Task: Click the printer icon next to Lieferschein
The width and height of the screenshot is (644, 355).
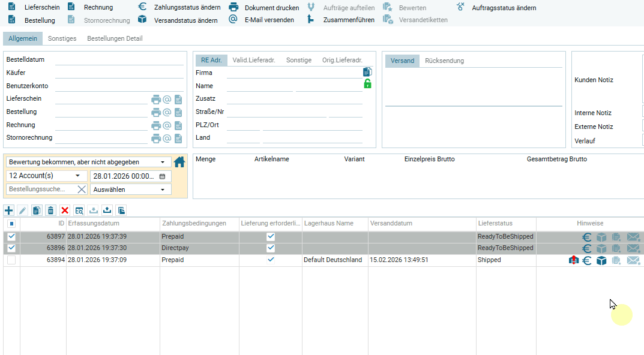Action: (155, 100)
